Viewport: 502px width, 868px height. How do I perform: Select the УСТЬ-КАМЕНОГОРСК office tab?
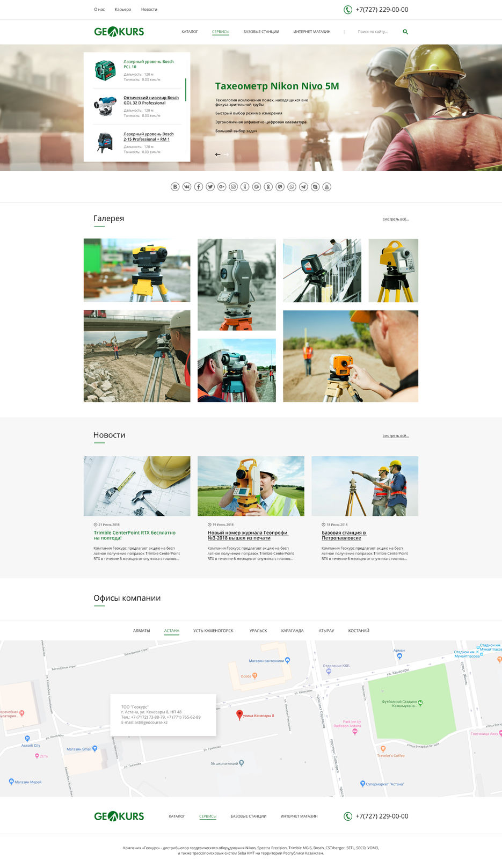click(213, 631)
